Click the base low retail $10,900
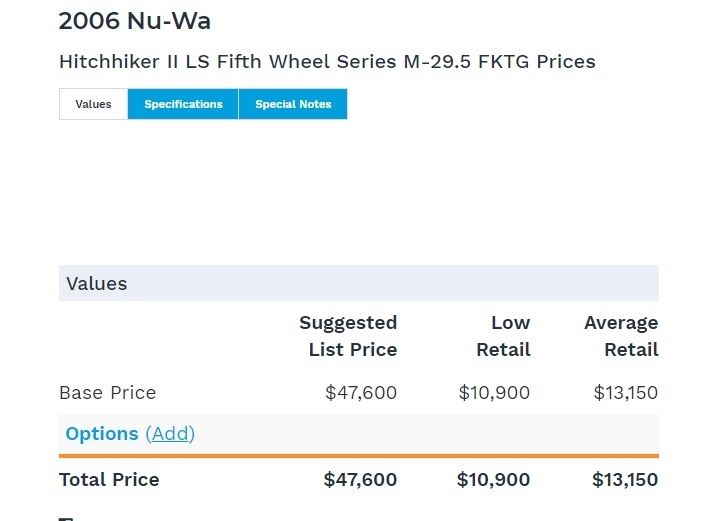This screenshot has width=726, height=521. pos(494,393)
